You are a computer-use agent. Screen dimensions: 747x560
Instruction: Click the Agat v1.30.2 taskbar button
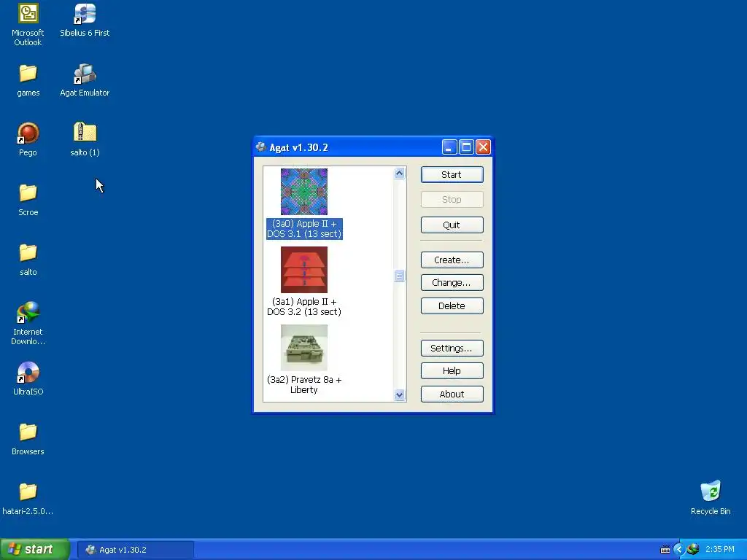coord(135,550)
